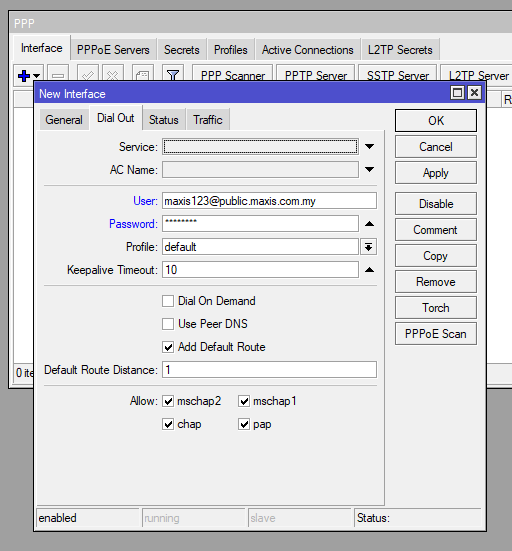Viewport: 512px width, 551px height.
Task: Click the Cancel button
Action: click(x=436, y=147)
